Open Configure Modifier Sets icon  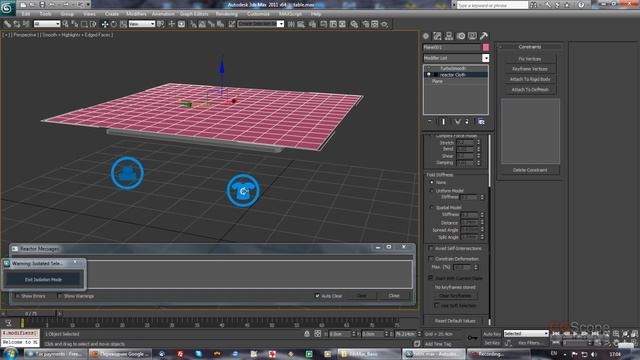click(x=481, y=122)
